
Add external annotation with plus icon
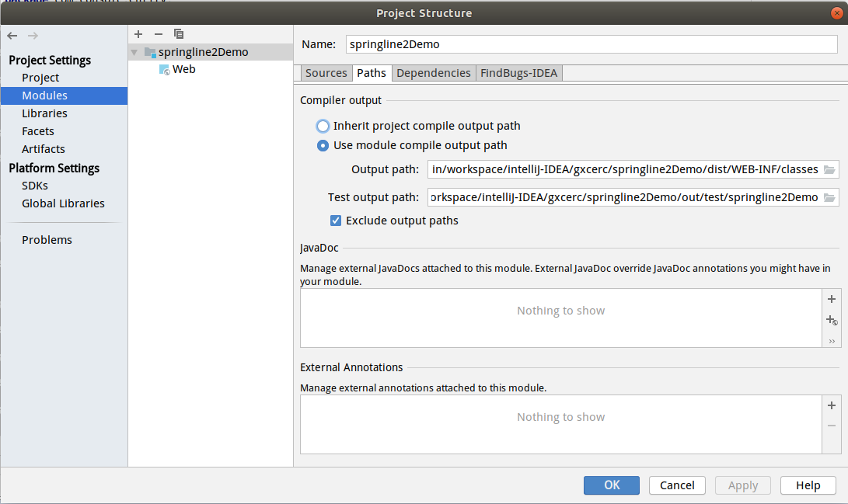coord(831,405)
